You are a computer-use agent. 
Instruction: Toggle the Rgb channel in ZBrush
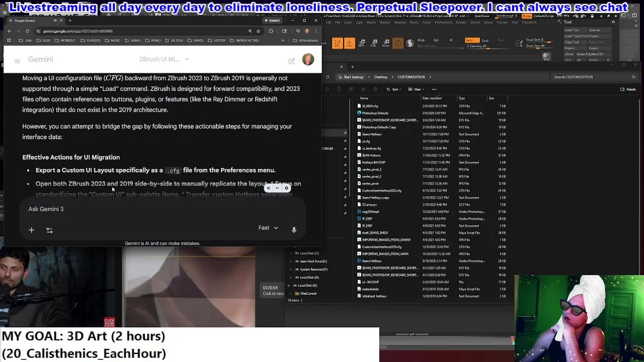point(436,40)
